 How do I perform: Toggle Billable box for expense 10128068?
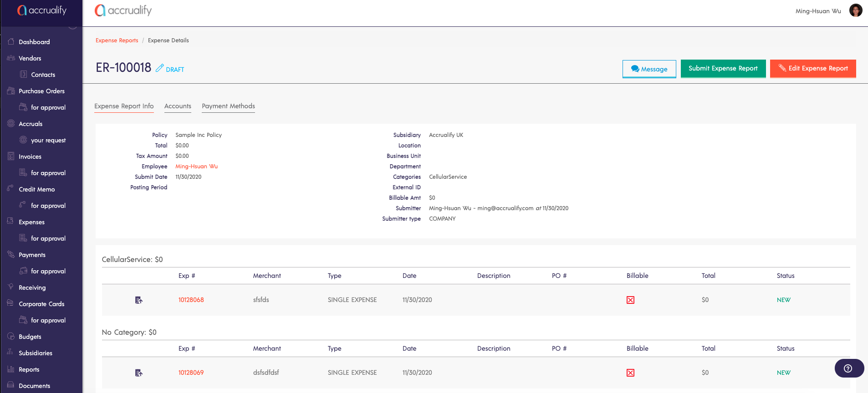tap(630, 300)
